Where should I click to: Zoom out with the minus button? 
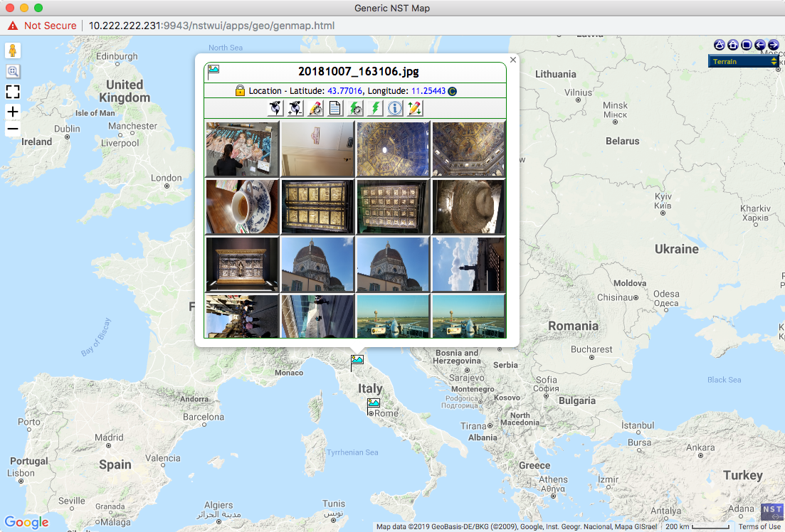point(13,129)
